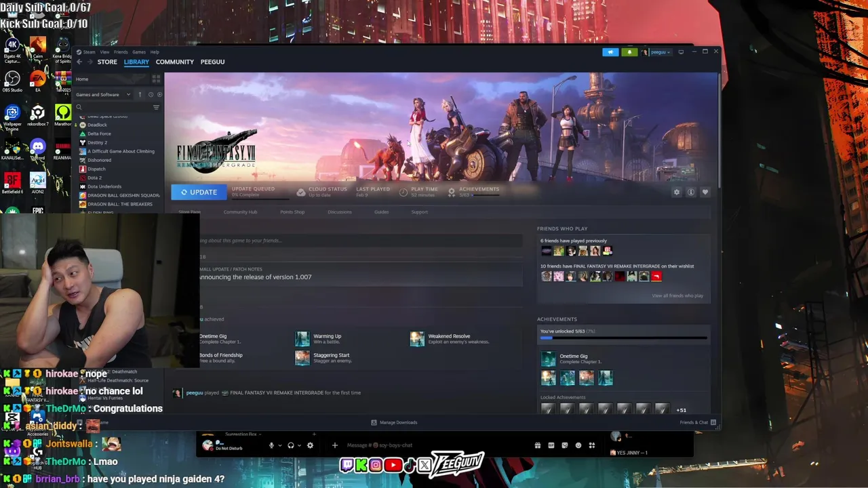868x488 pixels.
Task: Open the PEEGUU profile tab
Action: tap(212, 62)
